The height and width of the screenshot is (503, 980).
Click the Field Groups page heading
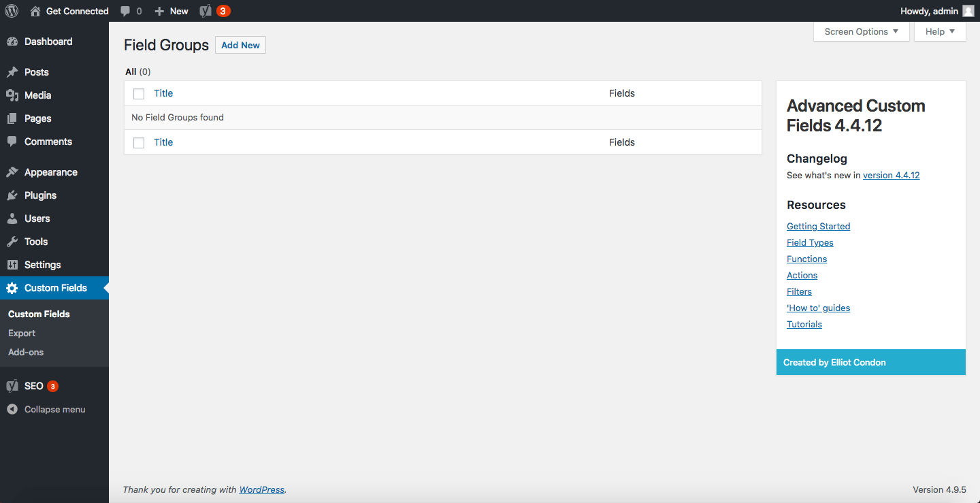[166, 45]
